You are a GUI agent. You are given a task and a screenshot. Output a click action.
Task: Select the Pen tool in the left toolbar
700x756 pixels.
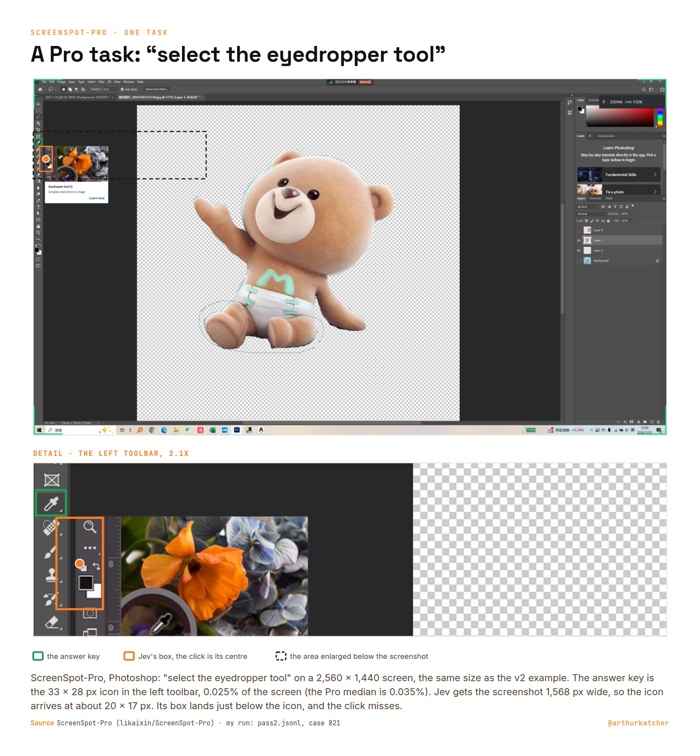[38, 201]
